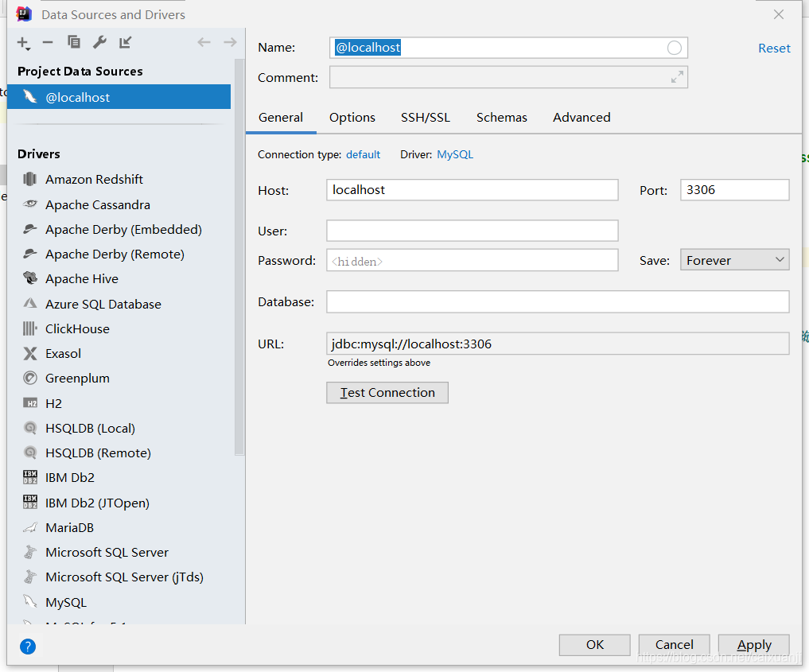809x672 pixels.
Task: Add a new data source with plus icon
Action: 23,43
